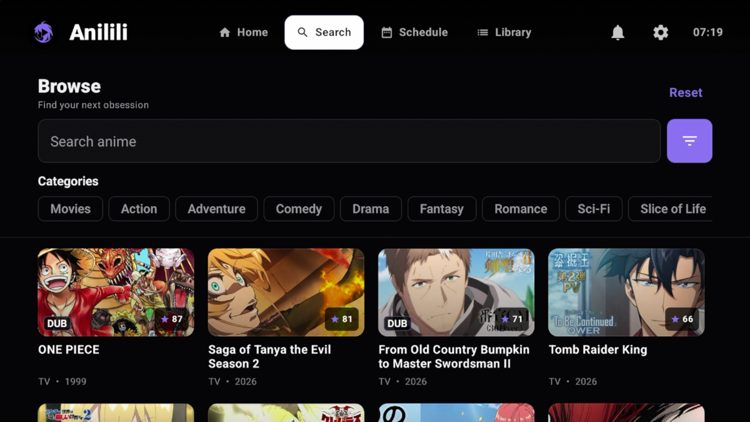The width and height of the screenshot is (750, 422).
Task: Filter by the Action category
Action: coord(139,209)
